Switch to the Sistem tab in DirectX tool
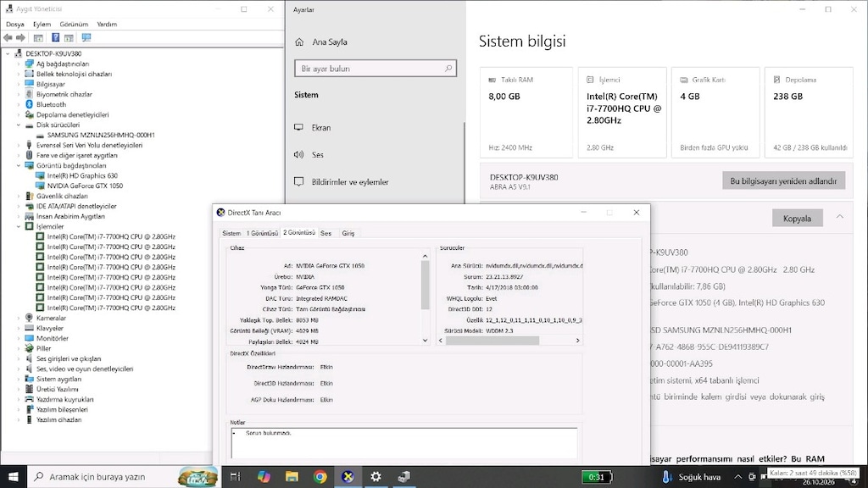The width and height of the screenshot is (868, 488). point(231,234)
